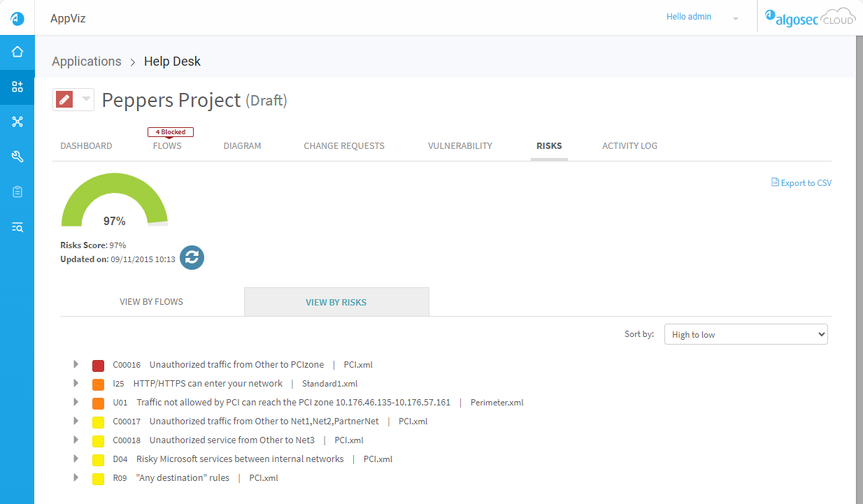The image size is (863, 504).
Task: Open the Hello admin user menu
Action: (x=701, y=17)
